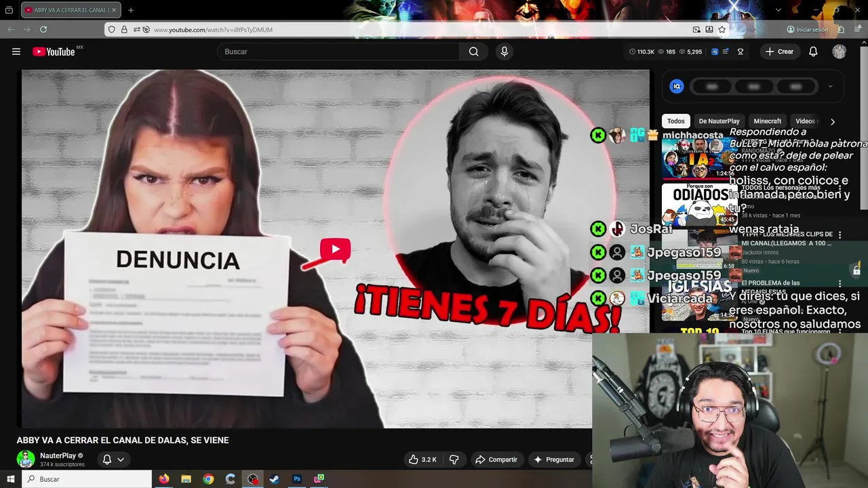Click the site shield tracking protection icon
Image resolution: width=868 pixels, height=488 pixels.
point(112,30)
